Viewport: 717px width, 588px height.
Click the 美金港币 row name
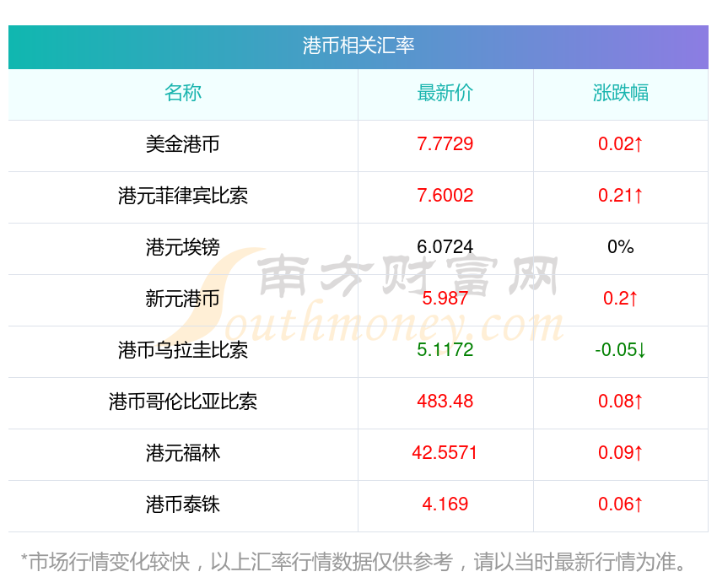[x=183, y=144]
